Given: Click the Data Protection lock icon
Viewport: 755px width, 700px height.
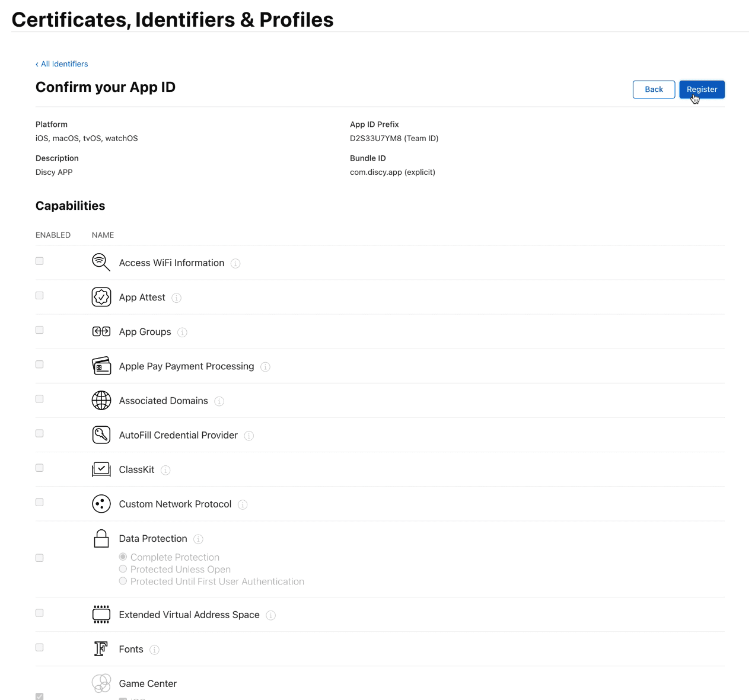Looking at the screenshot, I should 101,538.
